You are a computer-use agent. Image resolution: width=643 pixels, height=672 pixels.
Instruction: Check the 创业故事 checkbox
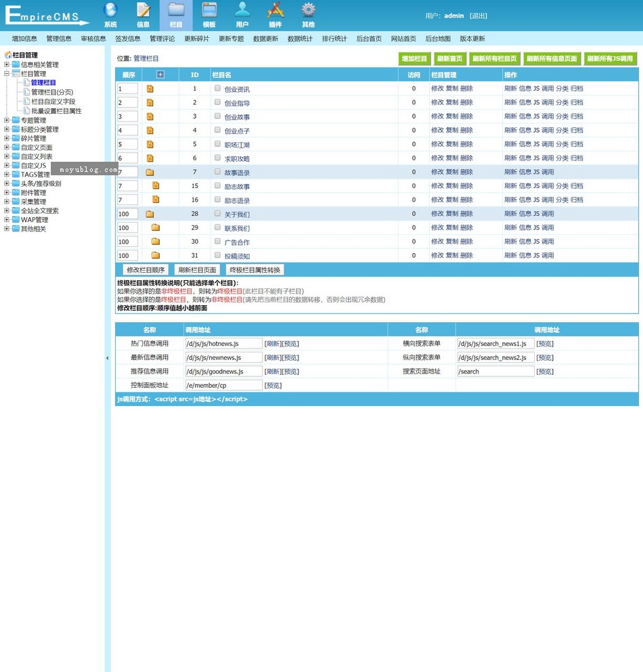(217, 116)
